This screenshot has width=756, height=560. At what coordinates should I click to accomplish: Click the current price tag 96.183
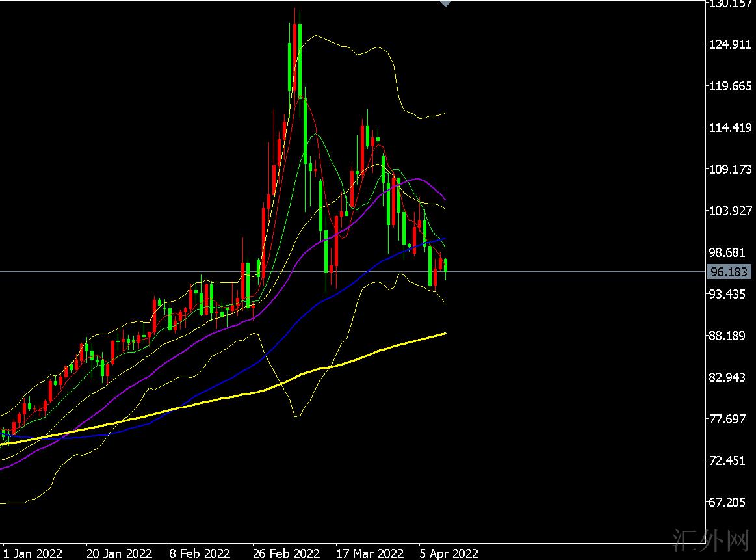point(730,272)
